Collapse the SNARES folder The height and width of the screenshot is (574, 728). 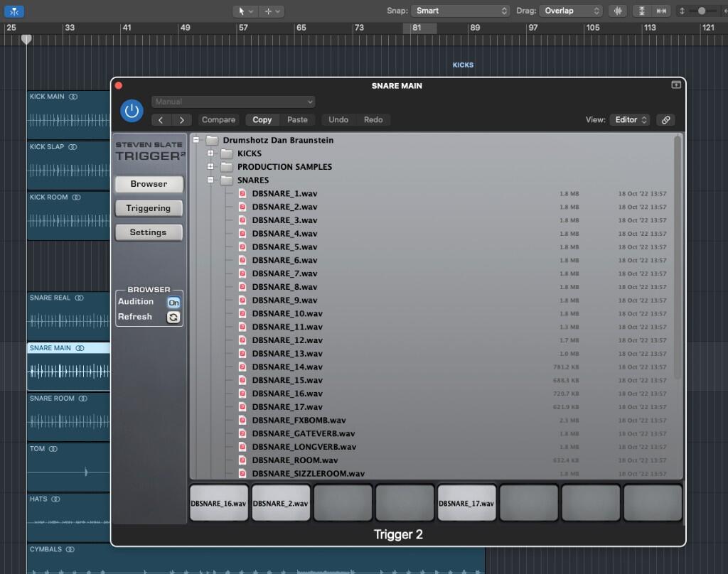point(210,180)
